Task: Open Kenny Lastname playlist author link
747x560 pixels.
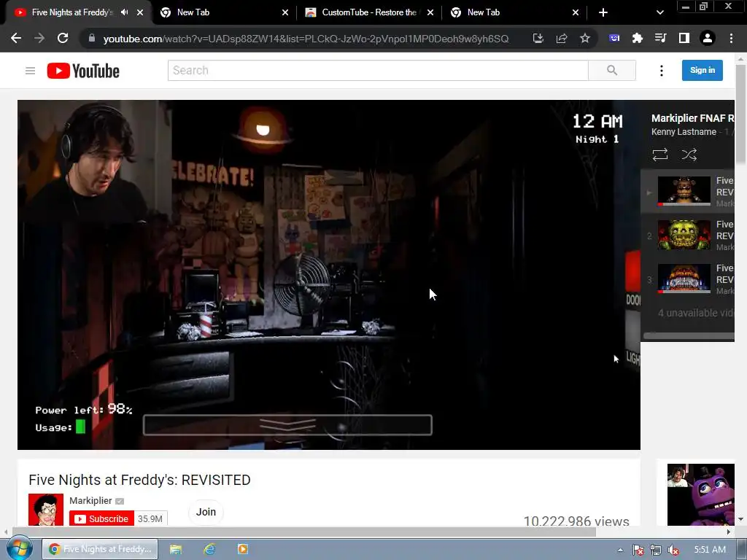Action: click(684, 132)
